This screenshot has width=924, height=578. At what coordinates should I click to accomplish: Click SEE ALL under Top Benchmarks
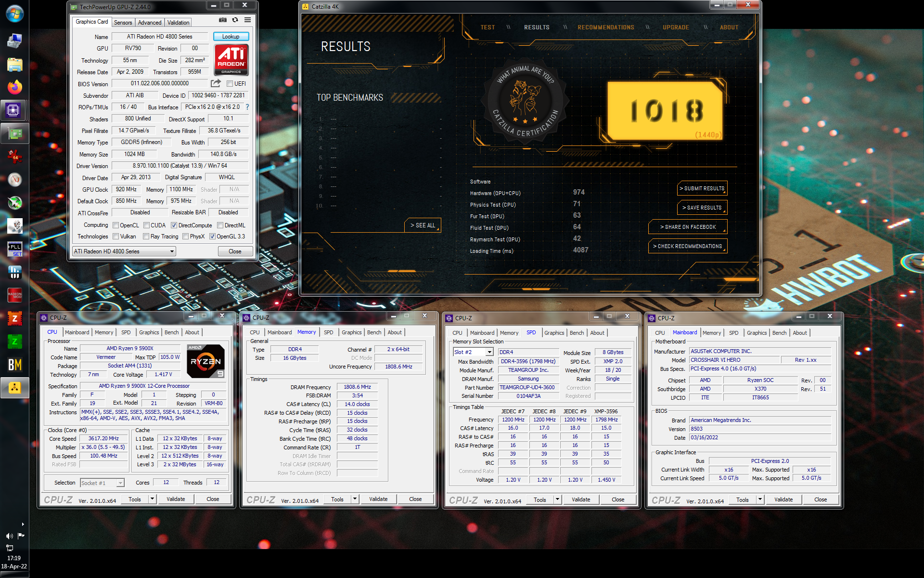coord(423,225)
